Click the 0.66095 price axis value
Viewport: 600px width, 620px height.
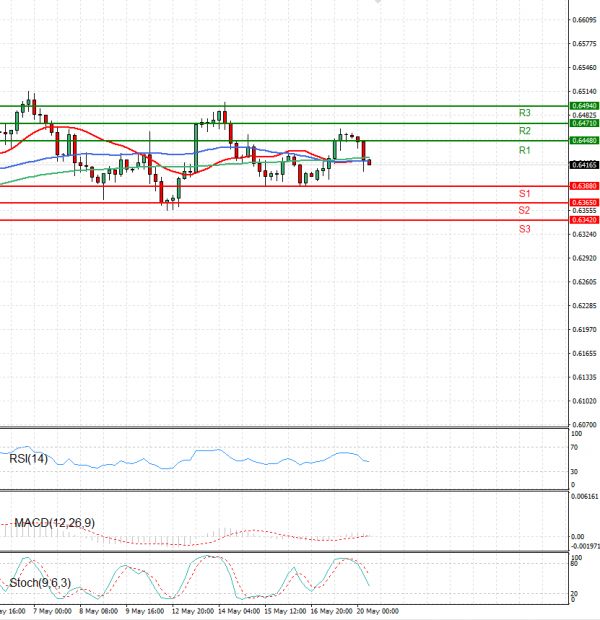click(585, 20)
